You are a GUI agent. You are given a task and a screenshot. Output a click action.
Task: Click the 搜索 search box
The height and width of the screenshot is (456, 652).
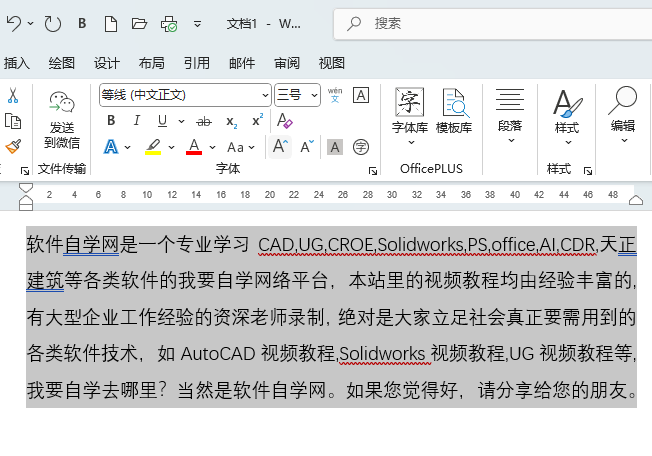click(493, 24)
